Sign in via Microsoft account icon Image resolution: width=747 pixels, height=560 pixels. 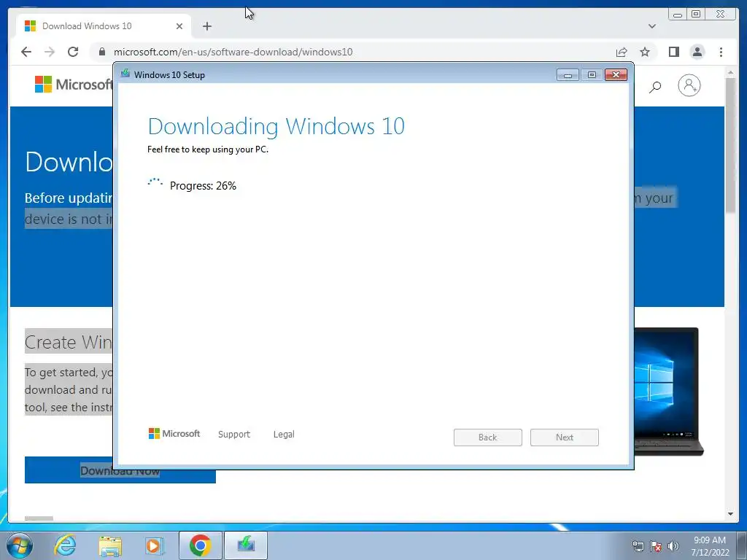click(689, 86)
